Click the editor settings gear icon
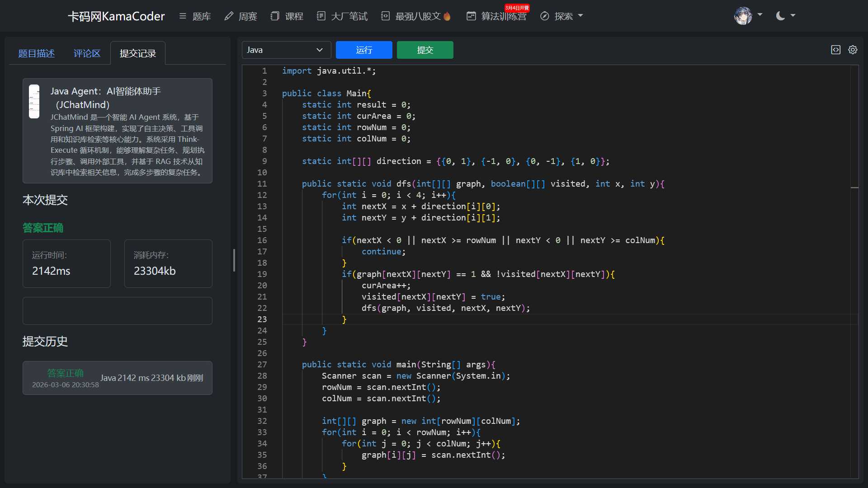Screen dimensions: 868x488 (x=853, y=50)
